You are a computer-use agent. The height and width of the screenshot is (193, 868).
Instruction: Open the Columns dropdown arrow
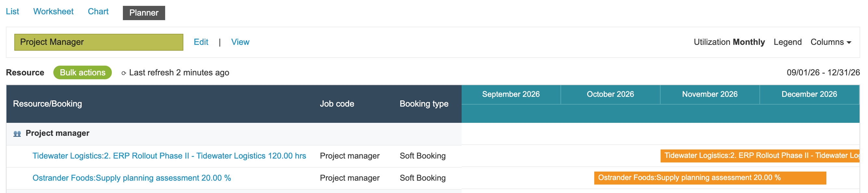849,43
